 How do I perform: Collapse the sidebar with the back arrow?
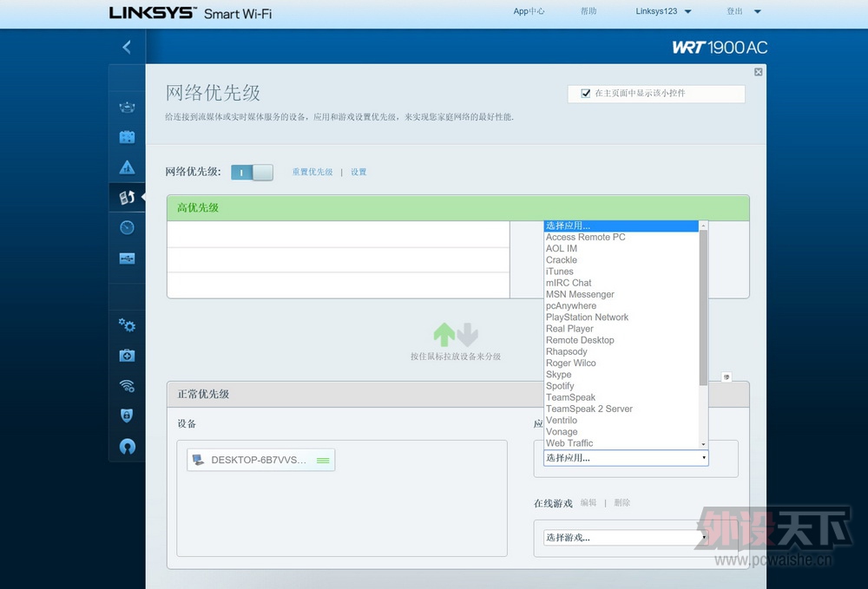(x=127, y=47)
